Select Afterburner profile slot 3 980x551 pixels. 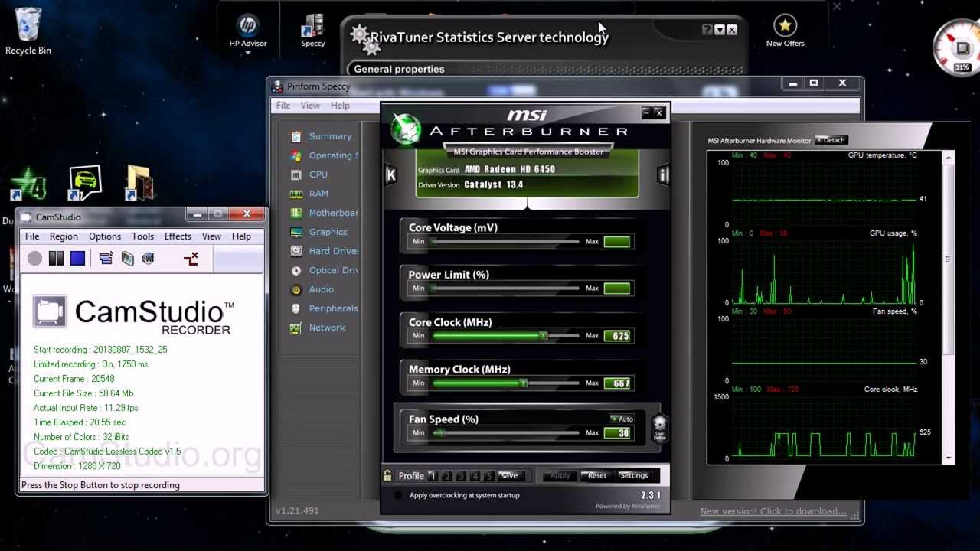pyautogui.click(x=461, y=476)
